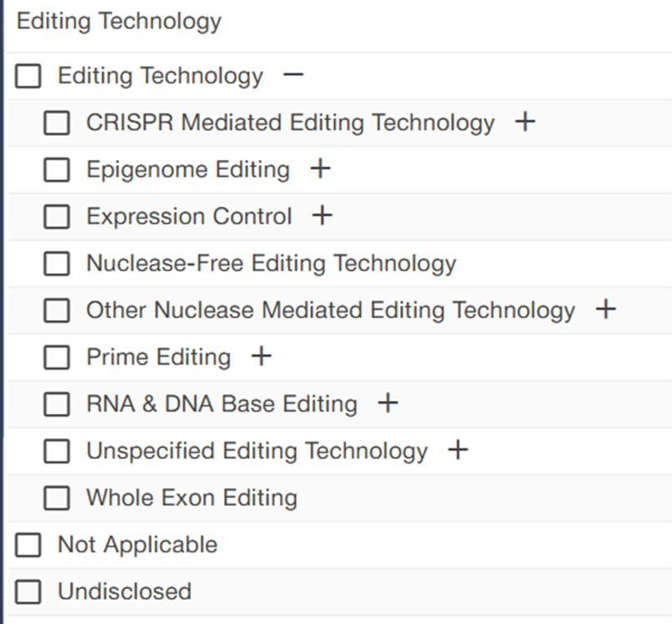Click the Nuclease-Free Editing Technology label
Image resolution: width=672 pixels, height=624 pixels.
tap(271, 263)
